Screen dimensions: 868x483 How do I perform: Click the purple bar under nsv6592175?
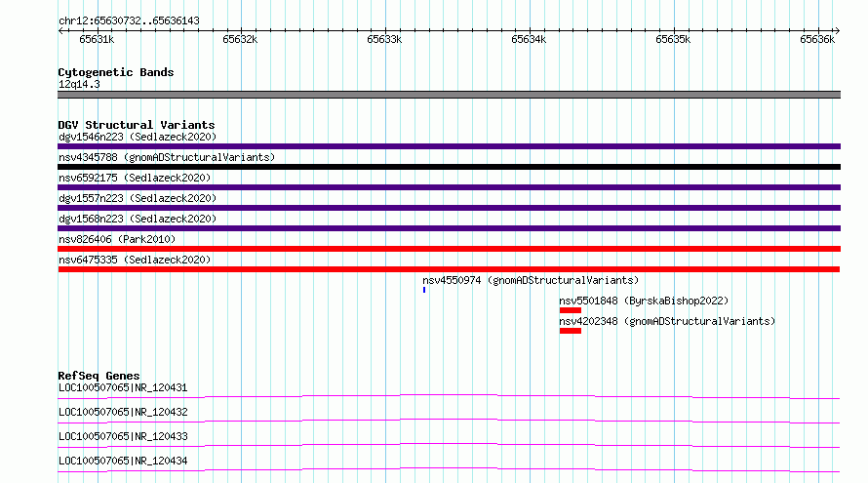pos(449,187)
